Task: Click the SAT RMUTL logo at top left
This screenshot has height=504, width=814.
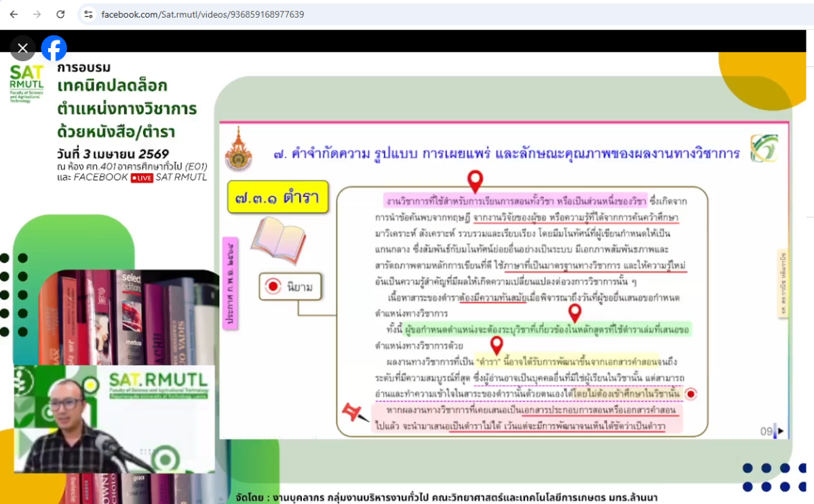Action: click(x=26, y=83)
